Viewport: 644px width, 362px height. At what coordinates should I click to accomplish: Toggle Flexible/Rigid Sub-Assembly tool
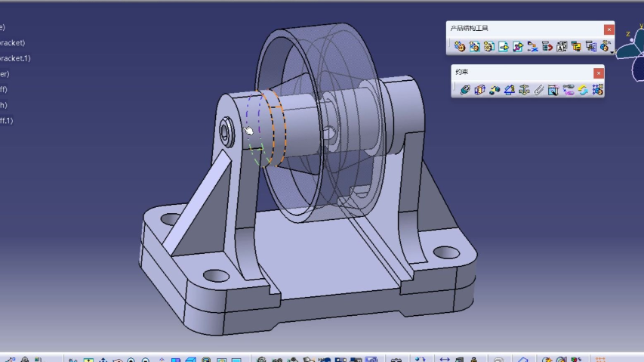(568, 90)
